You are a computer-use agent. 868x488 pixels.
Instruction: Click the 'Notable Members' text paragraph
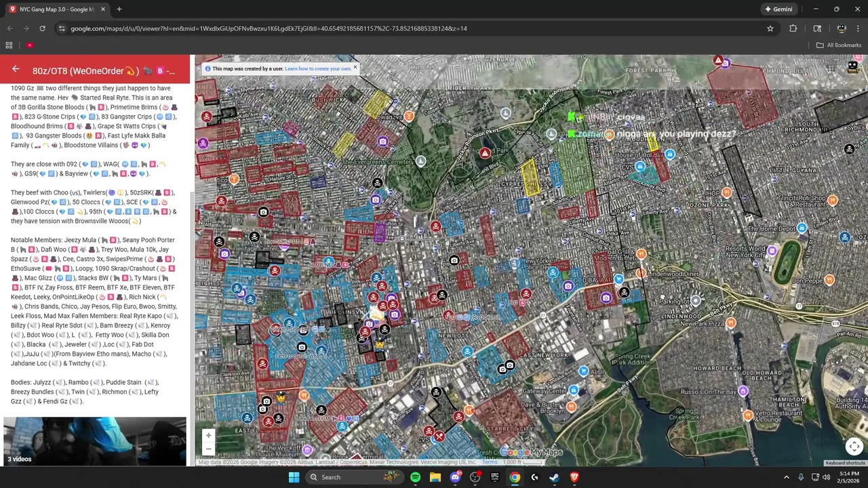point(94,302)
